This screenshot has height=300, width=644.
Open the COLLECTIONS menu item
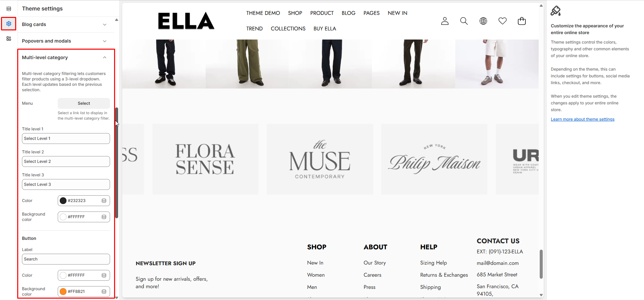point(288,29)
